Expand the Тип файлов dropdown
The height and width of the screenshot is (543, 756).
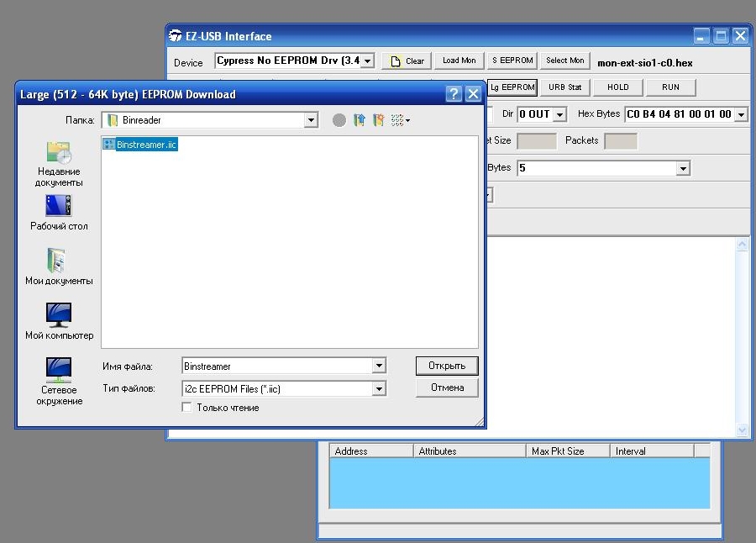[379, 388]
